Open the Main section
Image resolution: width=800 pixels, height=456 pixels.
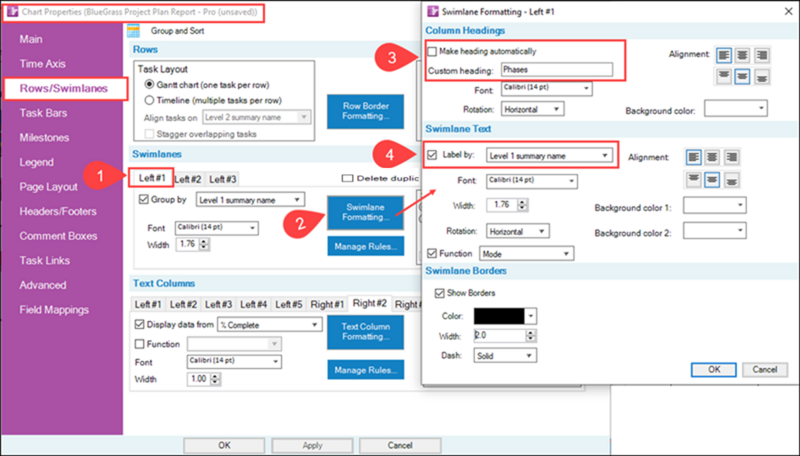(31, 39)
